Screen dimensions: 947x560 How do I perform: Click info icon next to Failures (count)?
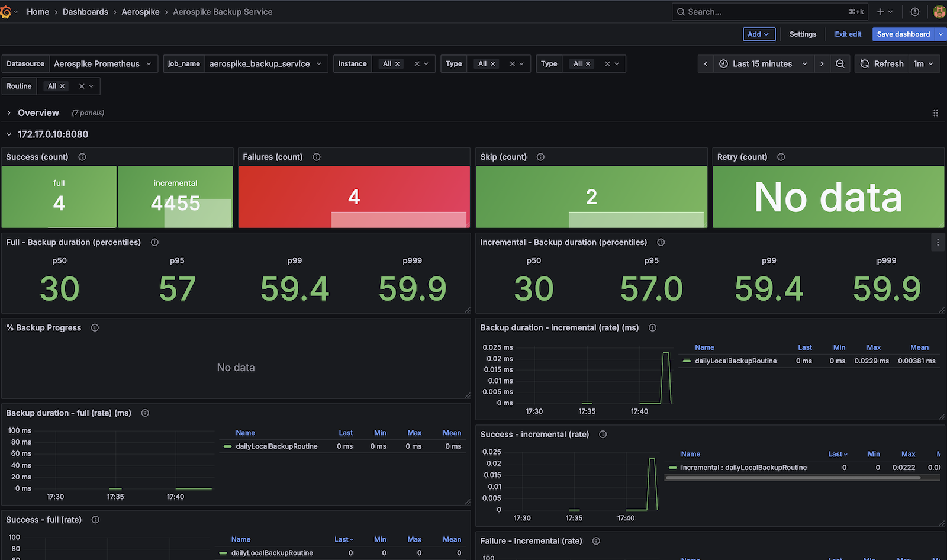(317, 157)
